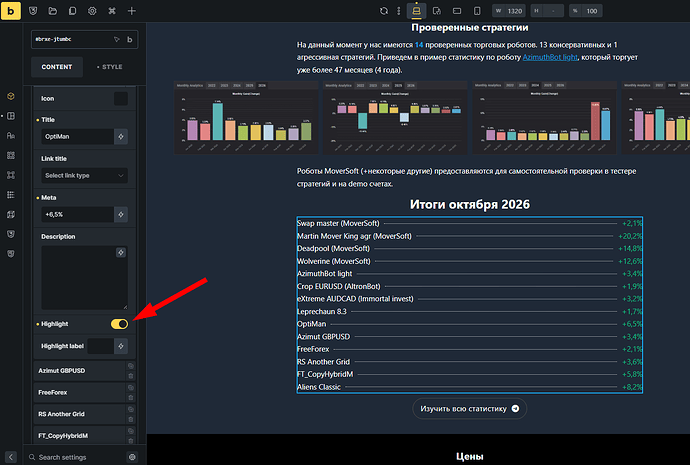The width and height of the screenshot is (690, 465).
Task: Open the three-dots breakpoint options
Action: tap(399, 11)
